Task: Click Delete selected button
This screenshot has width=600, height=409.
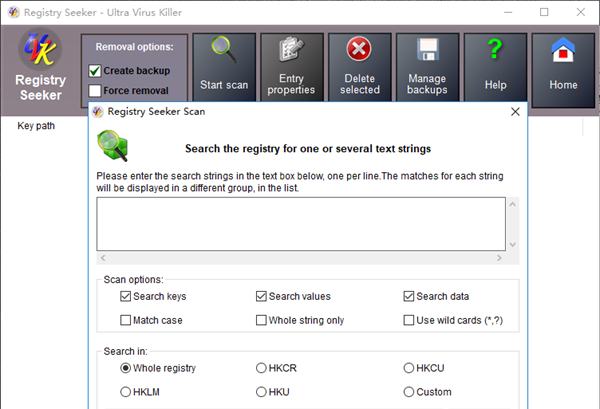Action: tap(360, 67)
